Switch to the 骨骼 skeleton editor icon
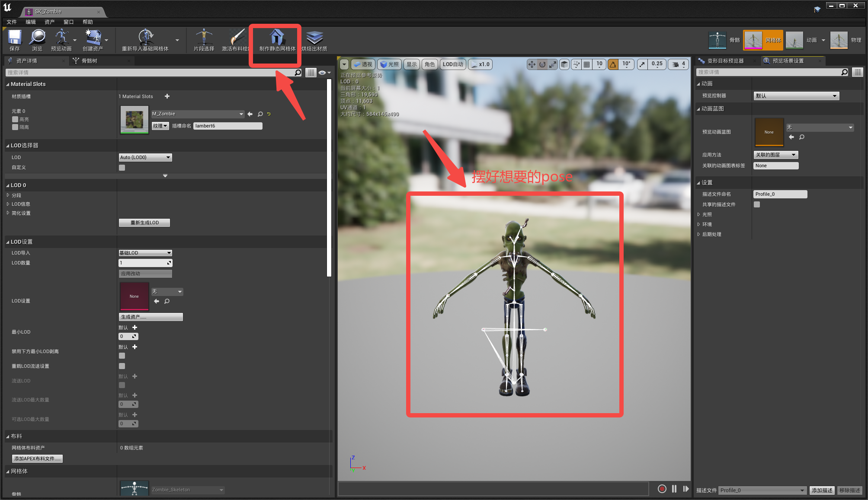The width and height of the screenshot is (868, 500). pos(717,40)
